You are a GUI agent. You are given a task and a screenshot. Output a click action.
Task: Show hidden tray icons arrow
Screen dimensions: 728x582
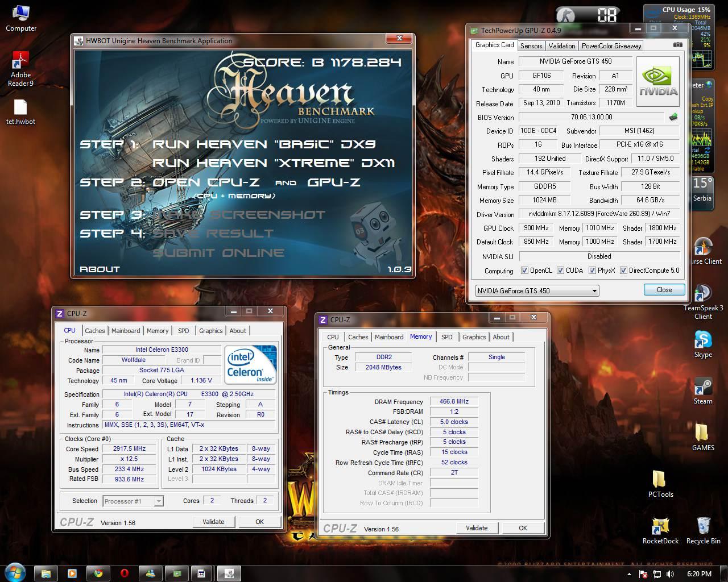pyautogui.click(x=630, y=574)
